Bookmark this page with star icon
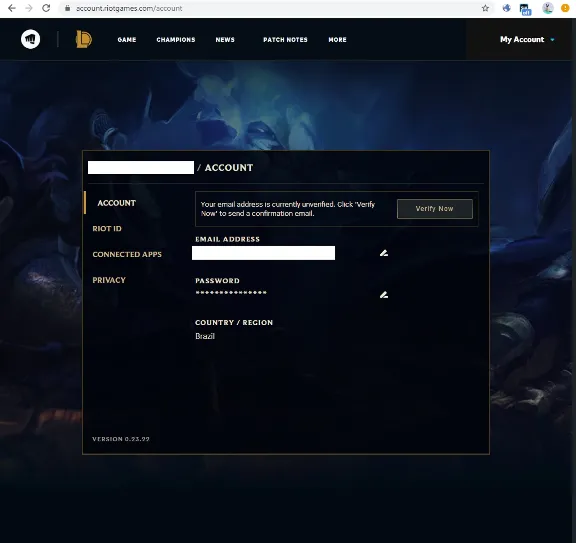The height and width of the screenshot is (543, 576). (x=485, y=8)
